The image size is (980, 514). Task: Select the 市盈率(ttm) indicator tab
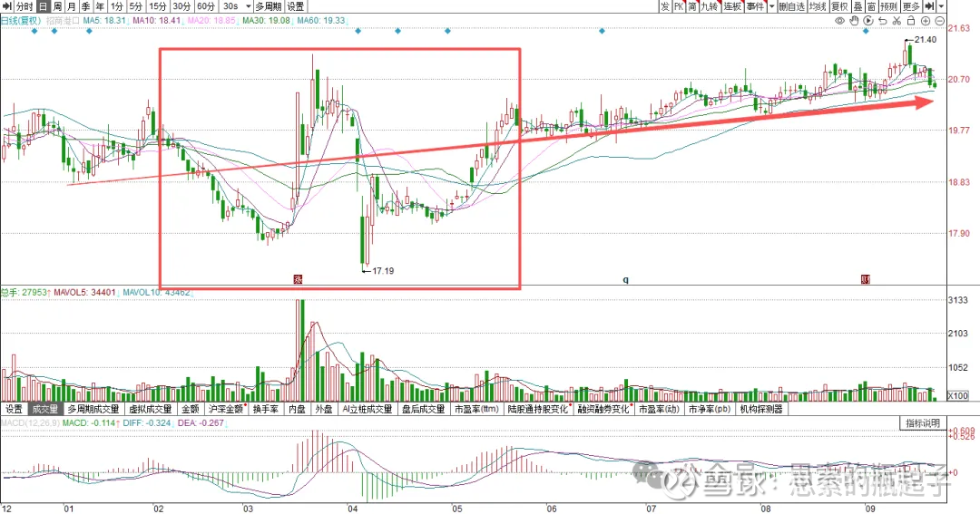point(477,409)
